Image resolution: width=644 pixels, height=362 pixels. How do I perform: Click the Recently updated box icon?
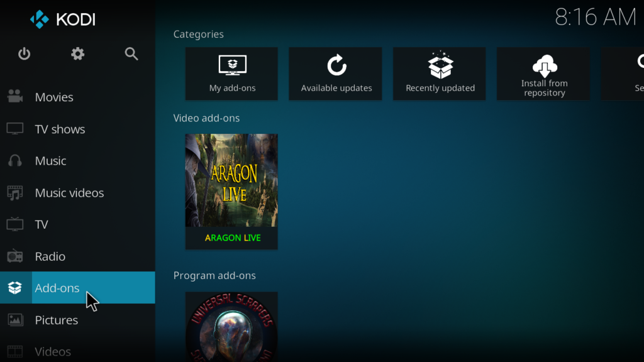coord(440,65)
